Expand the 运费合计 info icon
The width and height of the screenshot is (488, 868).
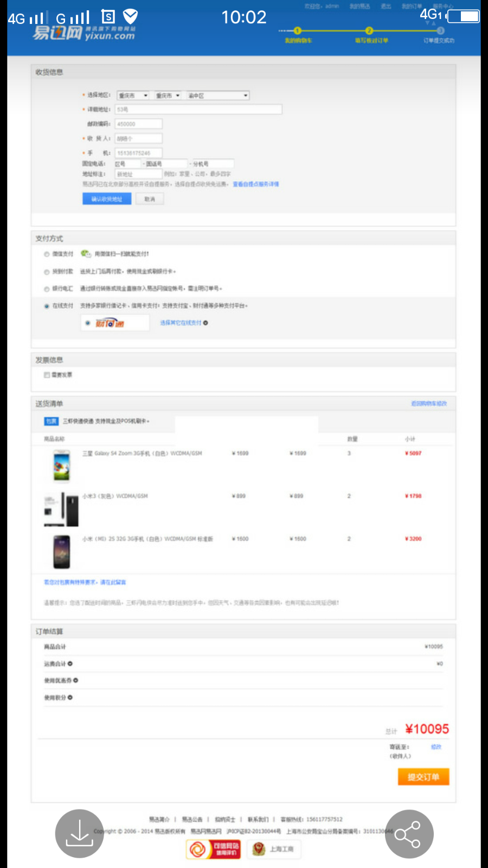click(x=70, y=663)
